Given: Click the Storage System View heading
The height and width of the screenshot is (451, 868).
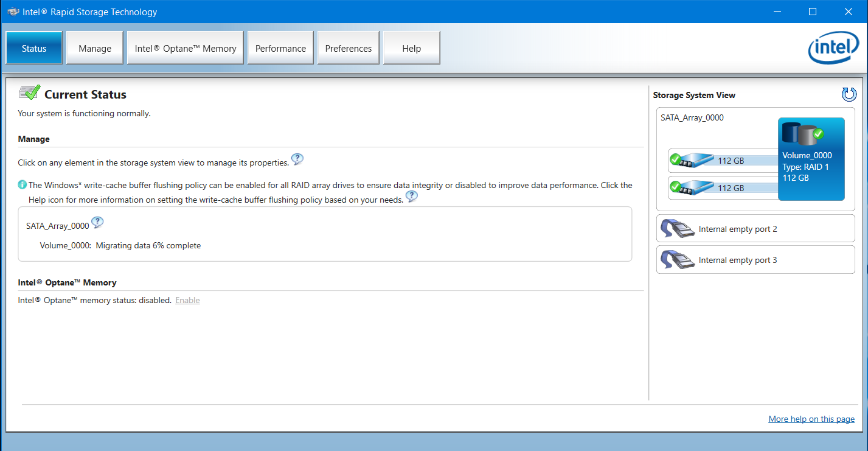Looking at the screenshot, I should coord(694,95).
